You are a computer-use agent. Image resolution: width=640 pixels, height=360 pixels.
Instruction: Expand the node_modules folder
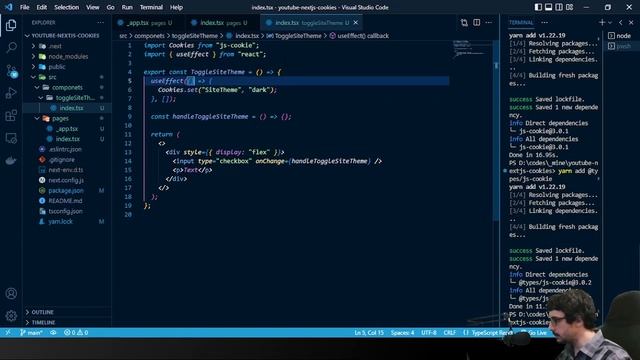click(x=68, y=56)
